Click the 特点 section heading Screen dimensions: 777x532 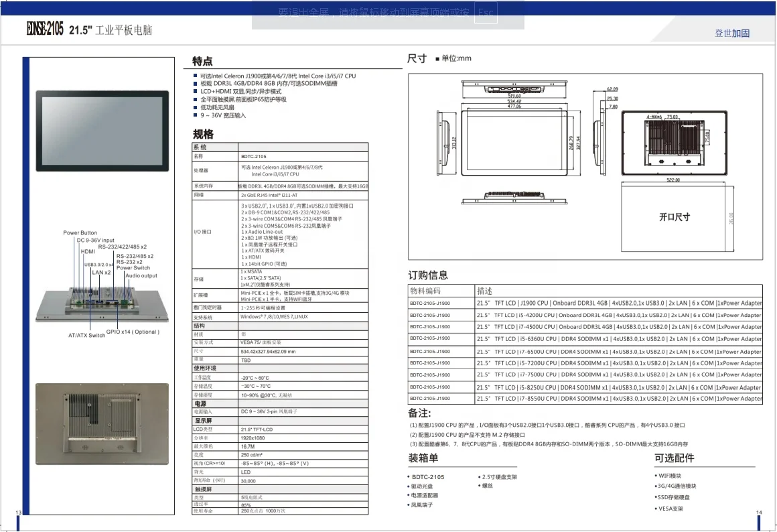coord(202,61)
